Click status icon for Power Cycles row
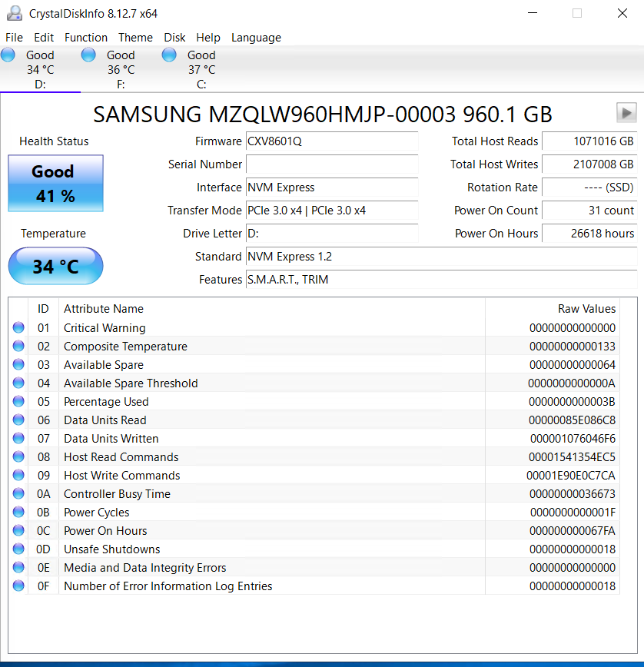The image size is (644, 667). point(18,512)
